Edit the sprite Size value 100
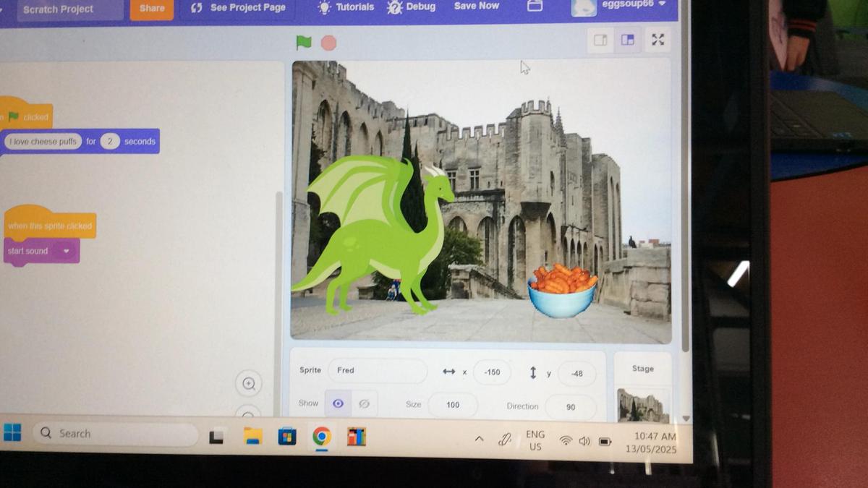868x488 pixels. coord(453,405)
